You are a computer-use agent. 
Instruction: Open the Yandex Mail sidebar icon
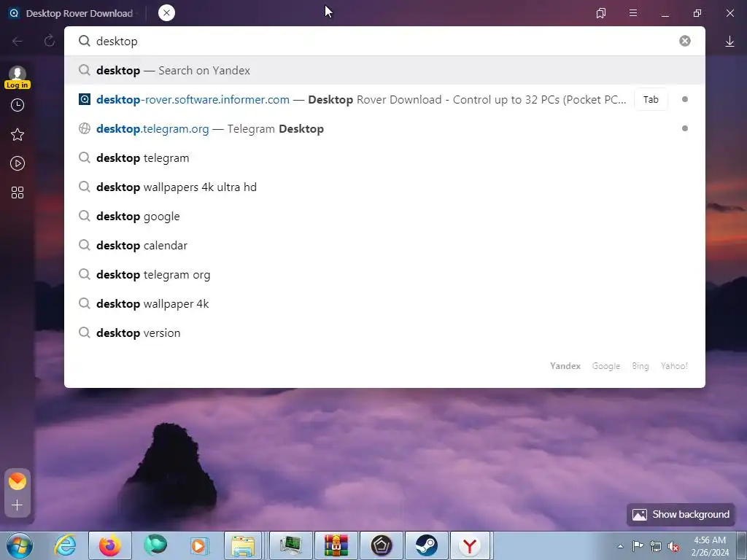click(18, 481)
